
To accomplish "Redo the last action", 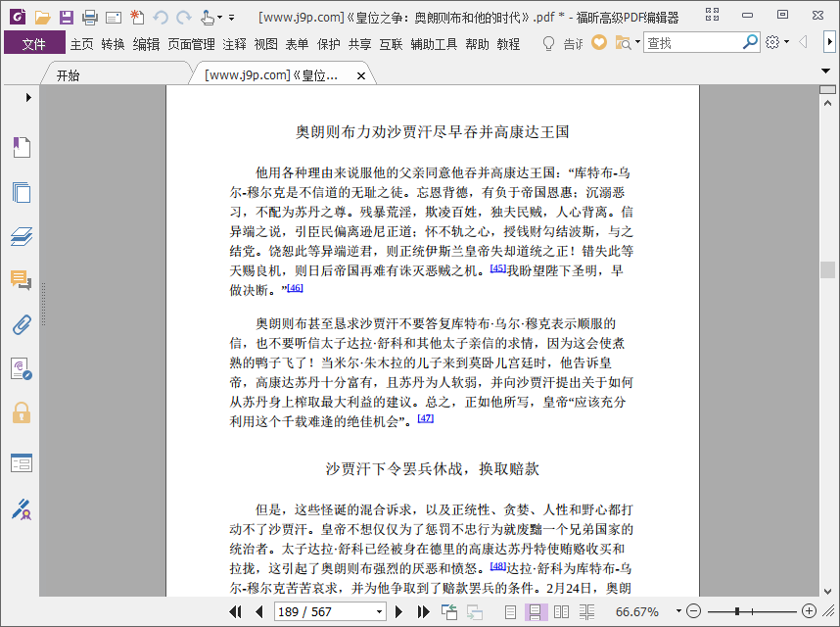I will pyautogui.click(x=184, y=18).
